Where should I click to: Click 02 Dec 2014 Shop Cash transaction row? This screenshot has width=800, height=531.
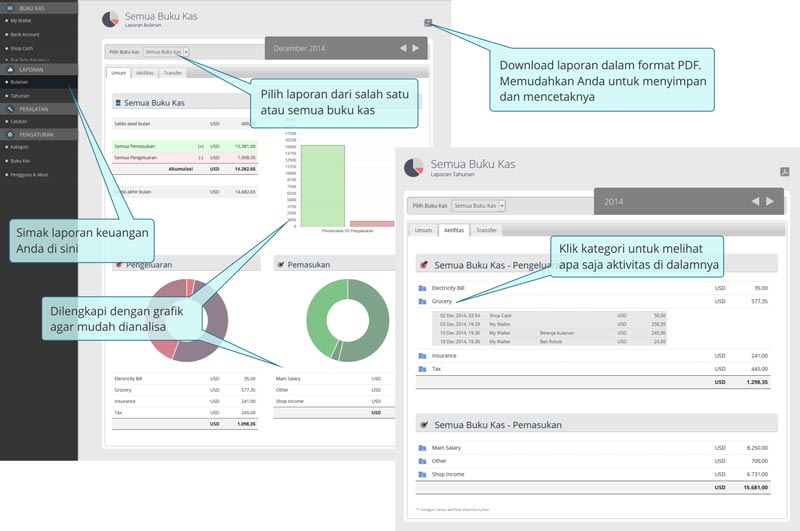click(549, 315)
